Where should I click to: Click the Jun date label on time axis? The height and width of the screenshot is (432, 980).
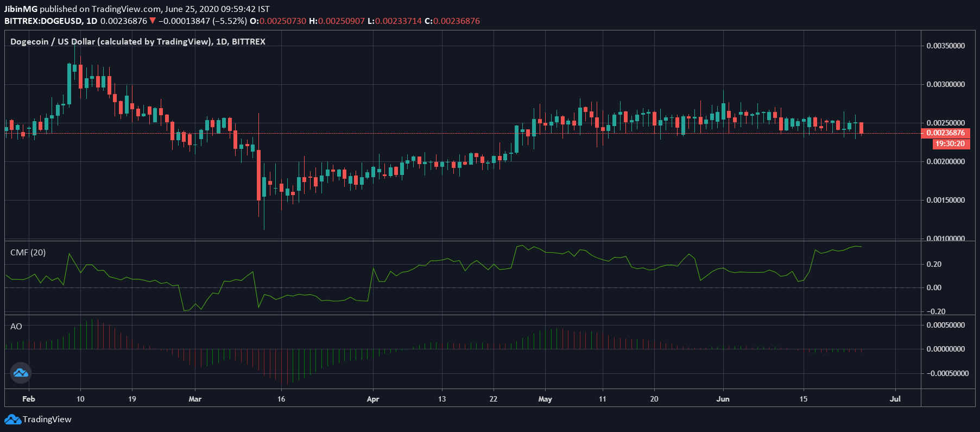point(723,399)
